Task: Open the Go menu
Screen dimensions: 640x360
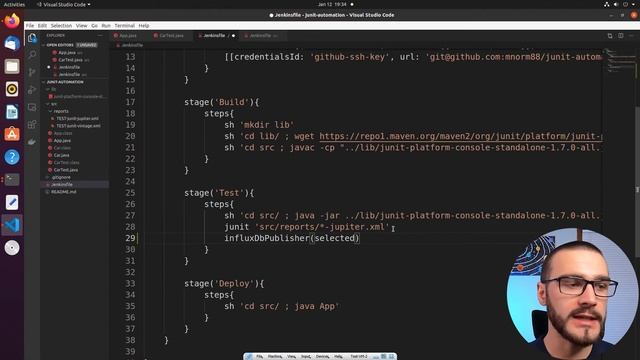Action: pyautogui.click(x=94, y=26)
